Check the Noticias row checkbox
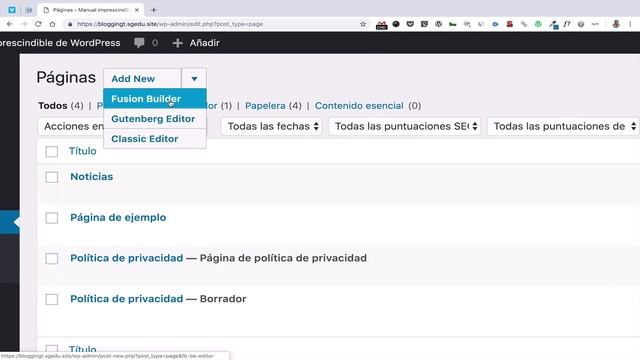This screenshot has width=640, height=360. pos(52,177)
